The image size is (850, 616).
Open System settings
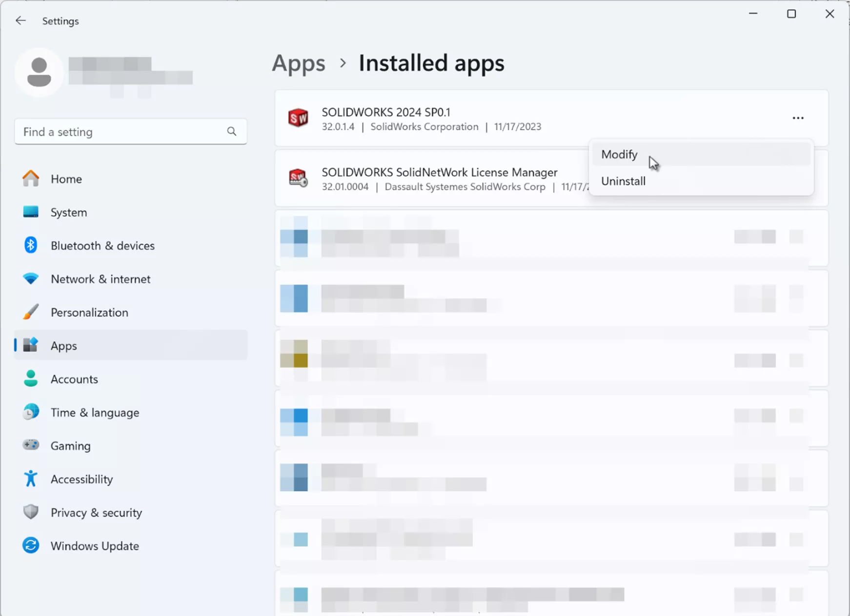click(x=131, y=212)
